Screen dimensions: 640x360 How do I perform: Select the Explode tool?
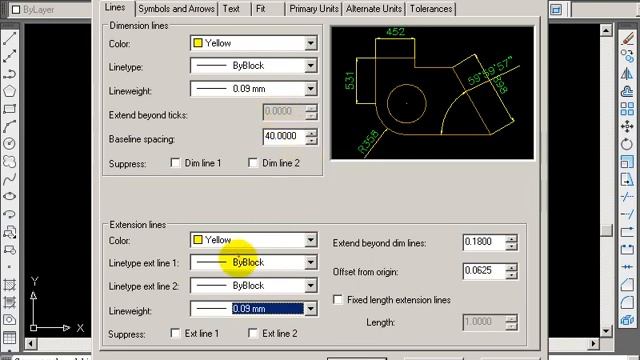[627, 320]
